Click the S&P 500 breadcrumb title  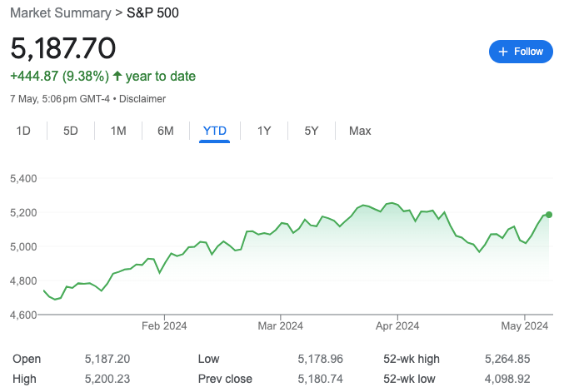152,13
